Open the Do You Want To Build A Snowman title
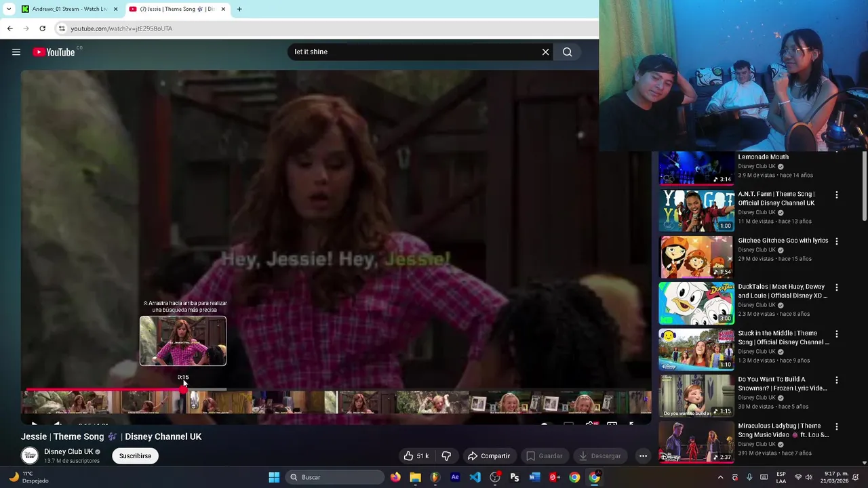This screenshot has width=868, height=488. point(782,384)
